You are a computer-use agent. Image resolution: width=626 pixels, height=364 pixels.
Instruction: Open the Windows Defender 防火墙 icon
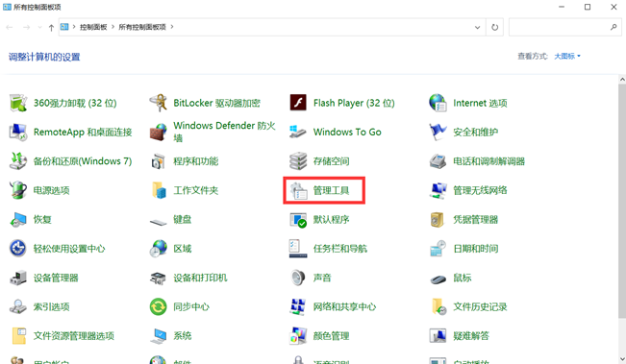(x=158, y=132)
